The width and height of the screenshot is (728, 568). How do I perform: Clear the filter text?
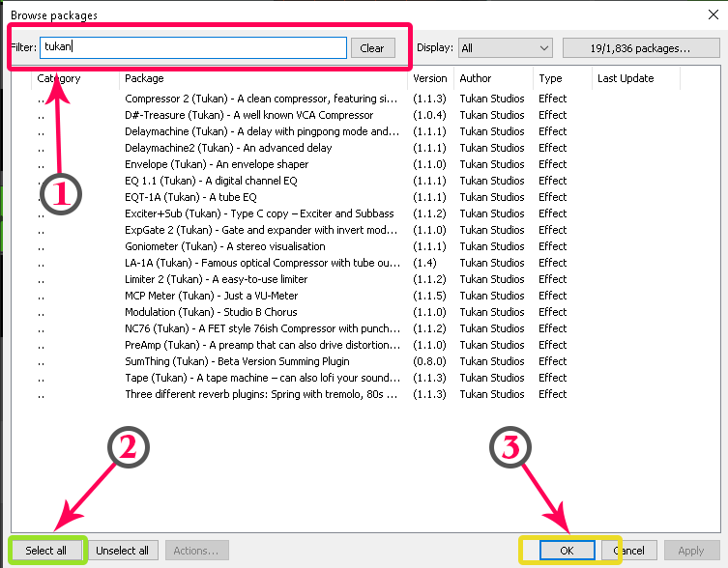click(x=373, y=48)
